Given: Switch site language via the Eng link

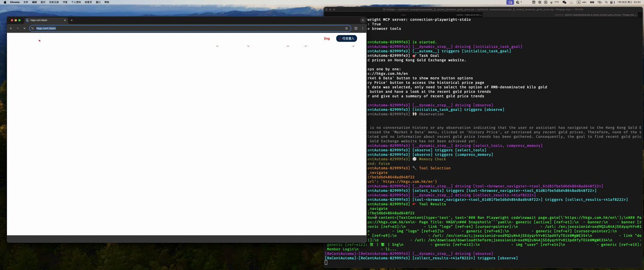Looking at the screenshot, I should click(x=327, y=39).
